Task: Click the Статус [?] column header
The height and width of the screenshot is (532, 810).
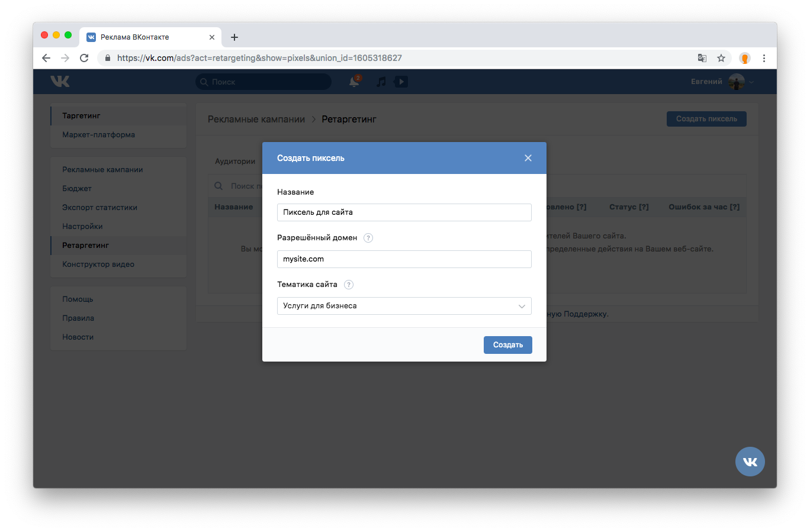Action: (x=629, y=207)
